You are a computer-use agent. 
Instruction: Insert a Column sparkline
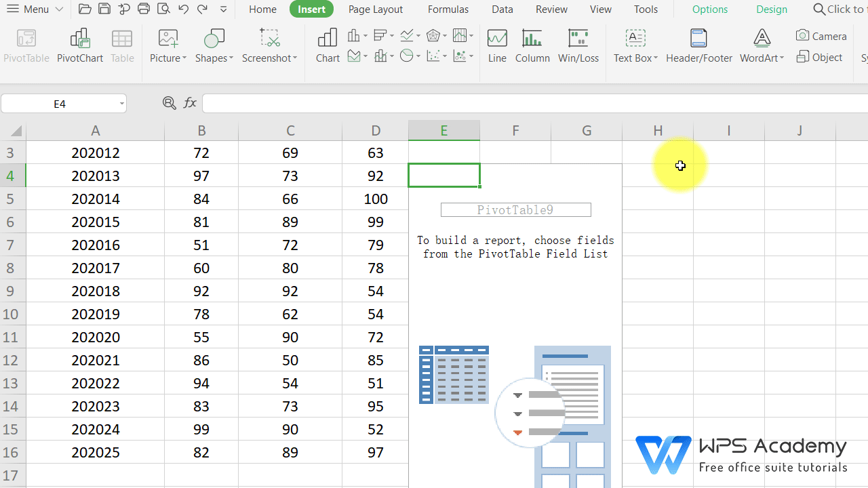coord(532,44)
